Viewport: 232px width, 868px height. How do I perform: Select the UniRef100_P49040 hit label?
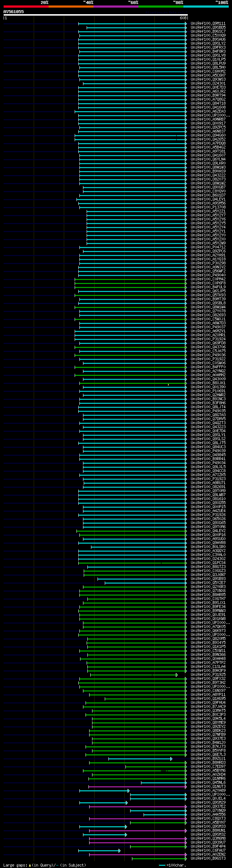pos(208,275)
